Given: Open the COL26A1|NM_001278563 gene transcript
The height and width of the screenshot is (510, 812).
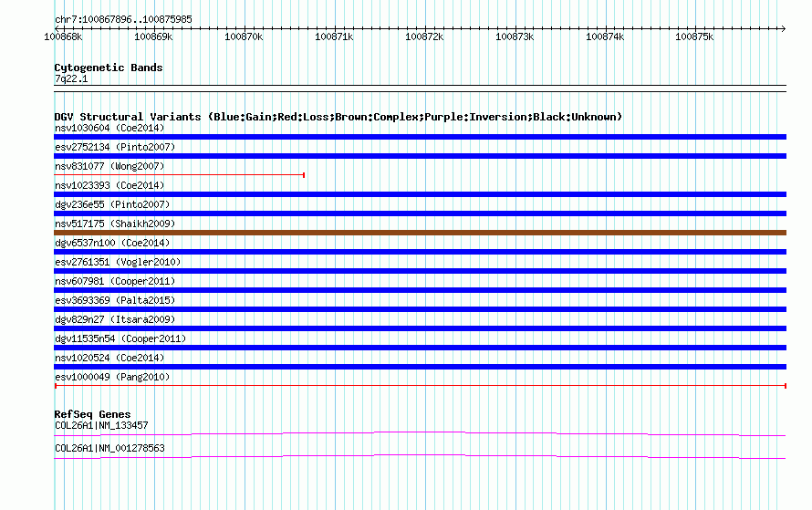Looking at the screenshot, I should (420, 457).
